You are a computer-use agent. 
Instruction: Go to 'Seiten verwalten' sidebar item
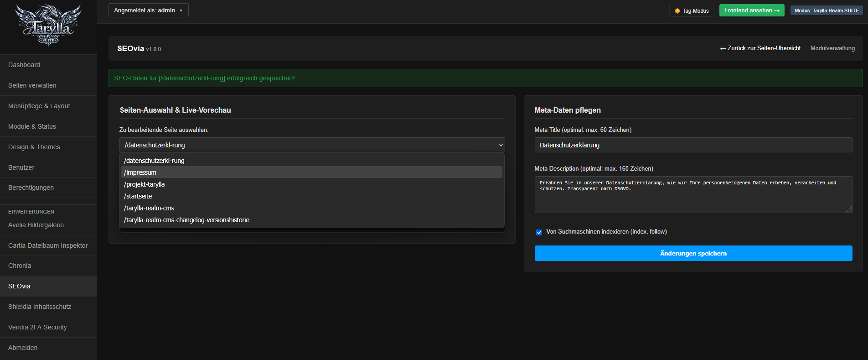tap(48, 85)
